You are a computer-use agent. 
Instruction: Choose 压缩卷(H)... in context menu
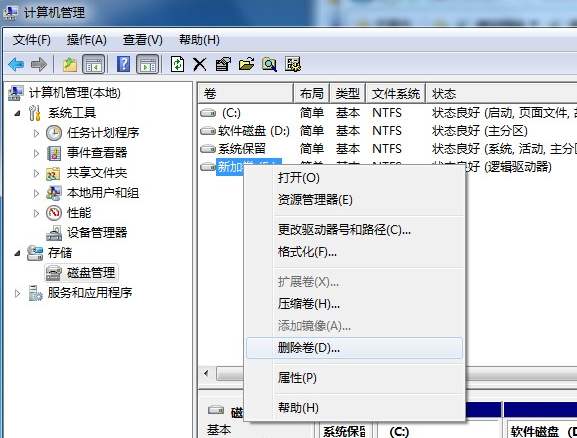[x=355, y=304]
